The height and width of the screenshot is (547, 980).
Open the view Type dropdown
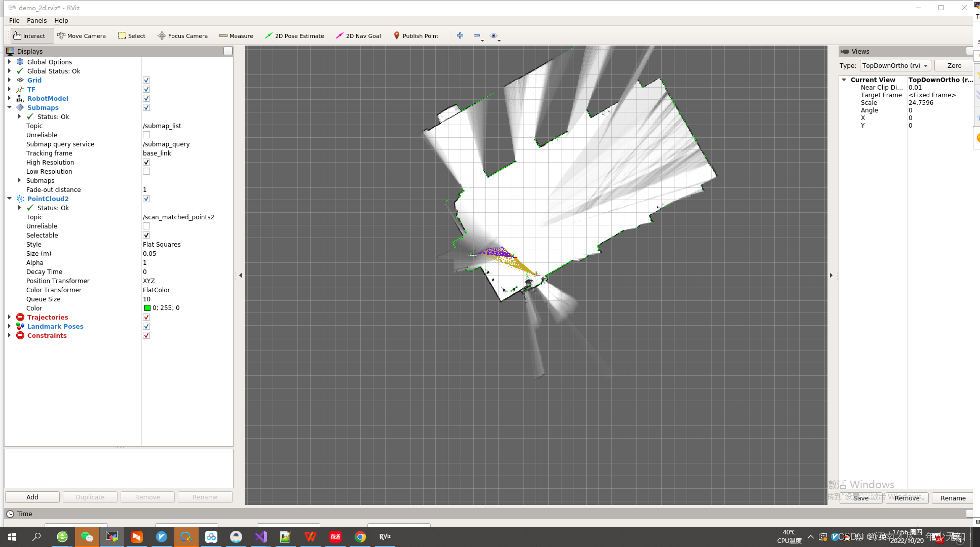[x=895, y=66]
